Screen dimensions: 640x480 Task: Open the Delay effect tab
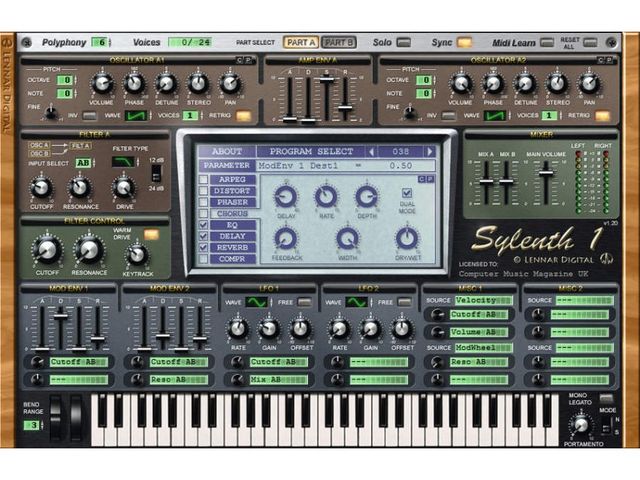(233, 236)
